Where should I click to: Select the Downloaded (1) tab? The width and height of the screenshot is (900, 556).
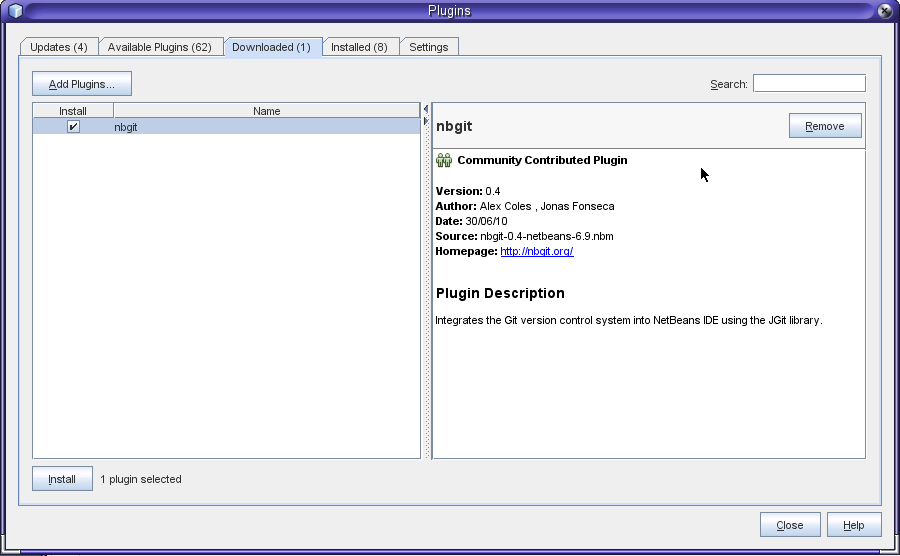[271, 47]
